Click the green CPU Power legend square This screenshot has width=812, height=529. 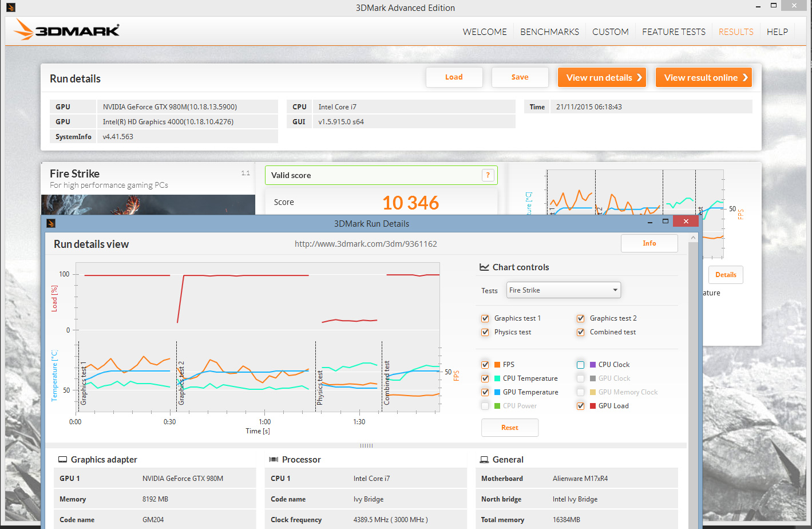497,406
